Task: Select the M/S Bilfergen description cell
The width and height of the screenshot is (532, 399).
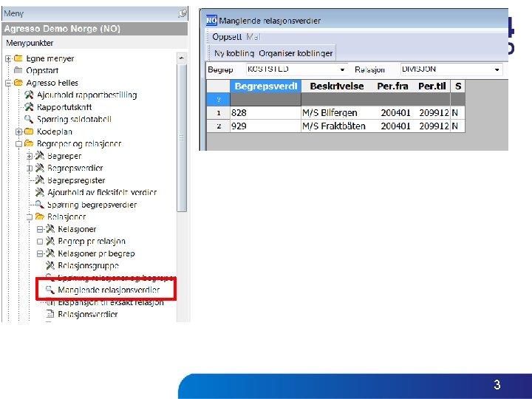Action: (337, 112)
